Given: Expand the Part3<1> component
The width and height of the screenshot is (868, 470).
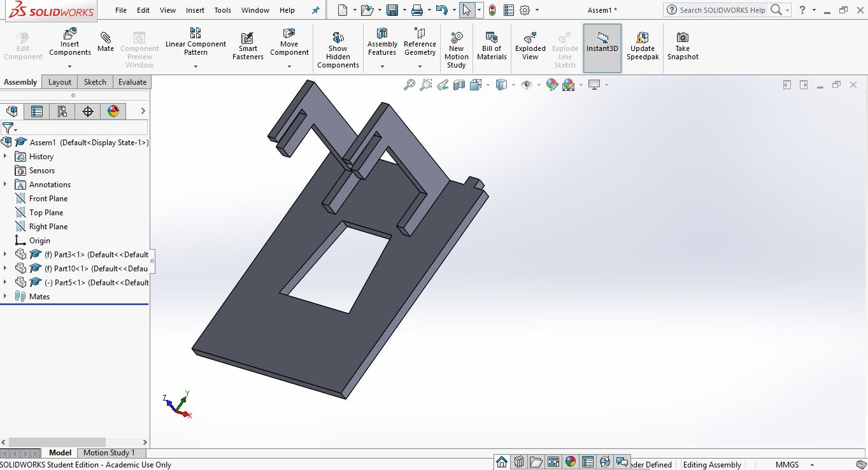Looking at the screenshot, I should [5, 255].
